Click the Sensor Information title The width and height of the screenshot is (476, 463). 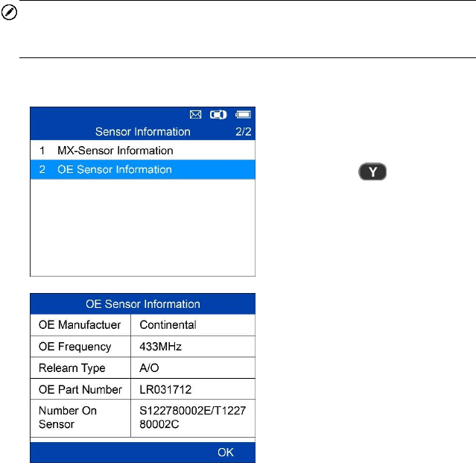[143, 132]
